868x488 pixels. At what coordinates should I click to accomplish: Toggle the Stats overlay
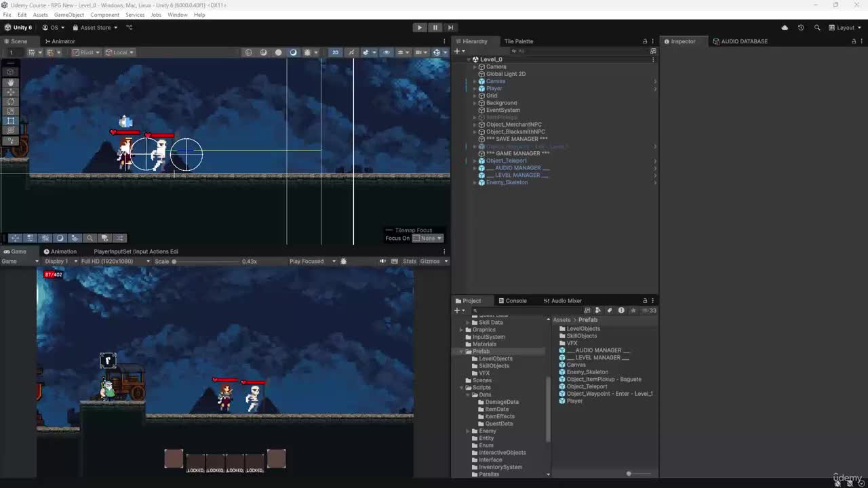coord(410,262)
